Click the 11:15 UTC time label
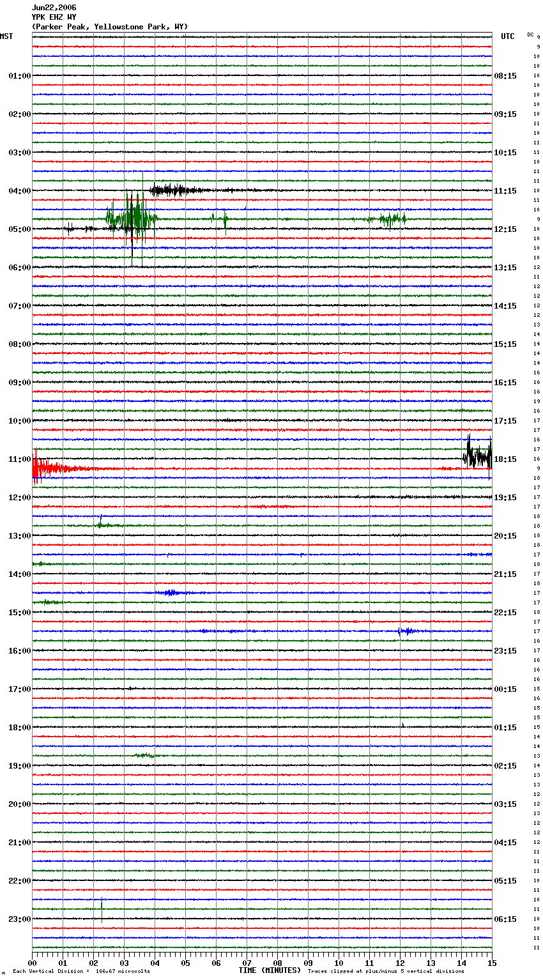Viewport: 543px width, 980px height. pyautogui.click(x=505, y=191)
